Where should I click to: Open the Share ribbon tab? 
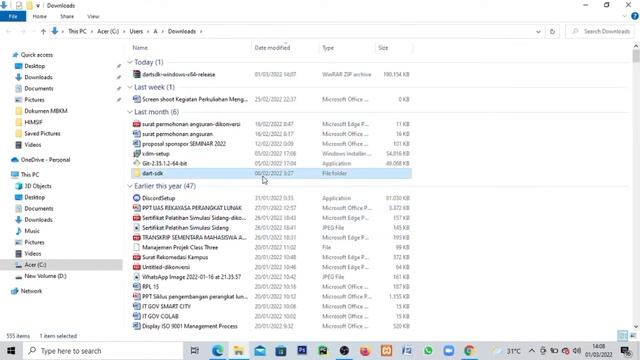67,16
